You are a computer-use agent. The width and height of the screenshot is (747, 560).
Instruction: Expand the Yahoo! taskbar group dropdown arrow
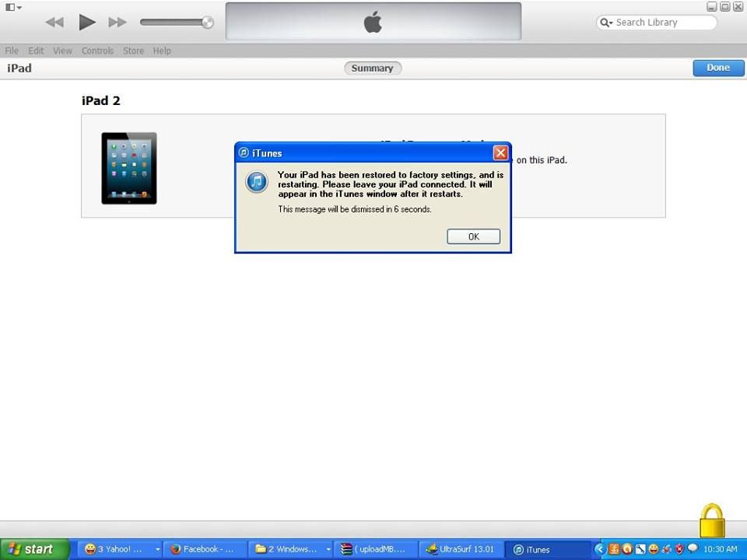tap(157, 549)
